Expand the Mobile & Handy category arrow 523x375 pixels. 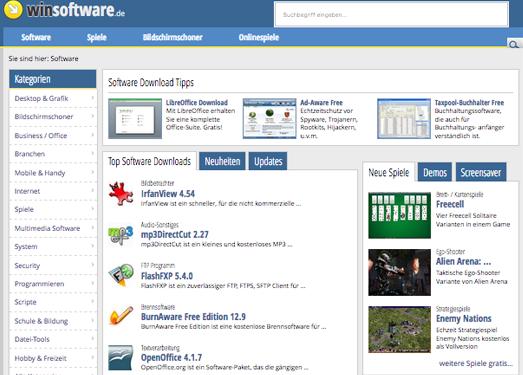tap(93, 172)
